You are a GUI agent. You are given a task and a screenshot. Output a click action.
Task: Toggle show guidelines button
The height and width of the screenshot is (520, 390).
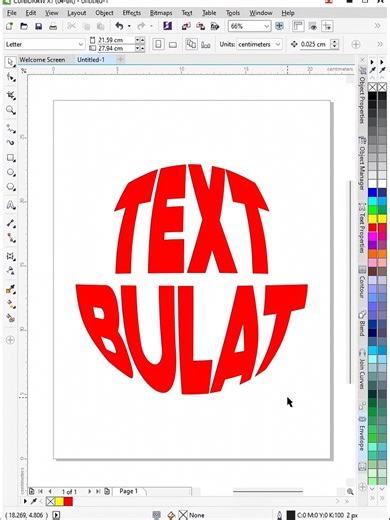point(327,26)
